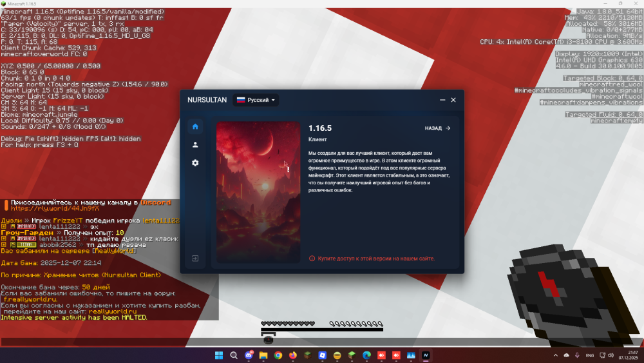Open Firefox from the taskbar

[293, 355]
